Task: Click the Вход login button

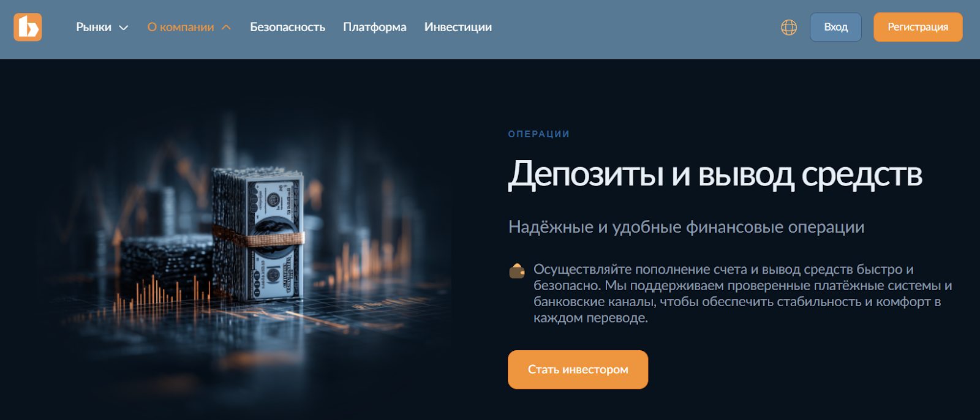Action: 835,27
